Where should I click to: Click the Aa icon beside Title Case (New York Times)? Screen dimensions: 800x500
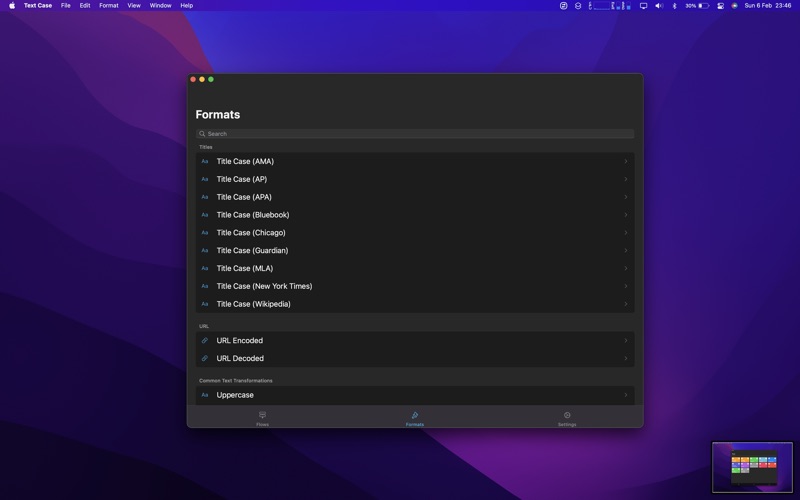(x=205, y=286)
